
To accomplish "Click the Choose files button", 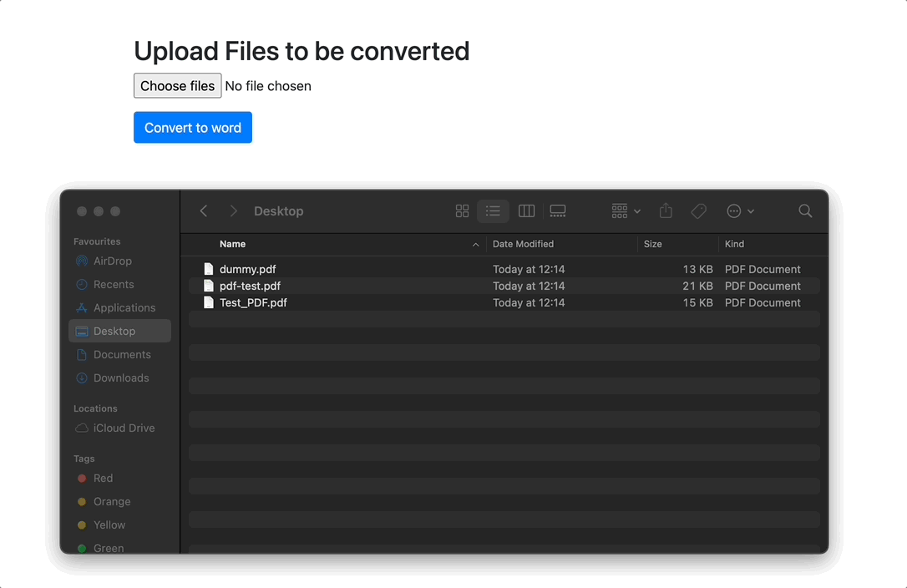I will pyautogui.click(x=177, y=85).
